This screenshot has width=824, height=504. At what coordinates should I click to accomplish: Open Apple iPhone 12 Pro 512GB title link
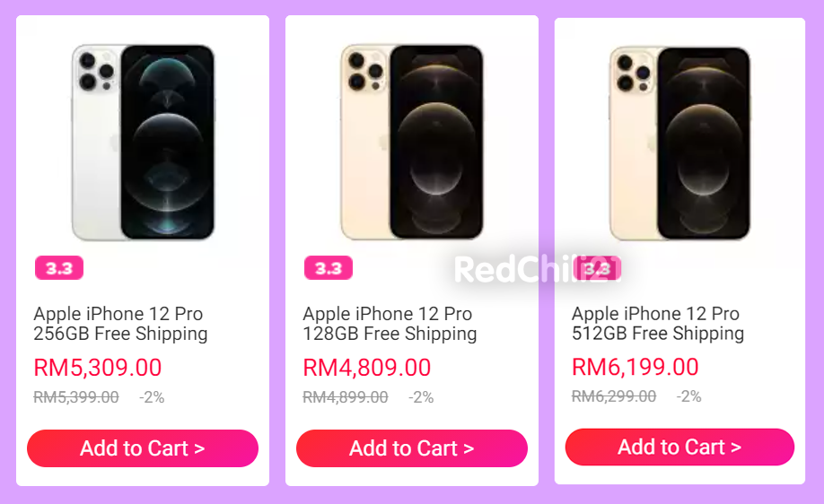coord(658,323)
